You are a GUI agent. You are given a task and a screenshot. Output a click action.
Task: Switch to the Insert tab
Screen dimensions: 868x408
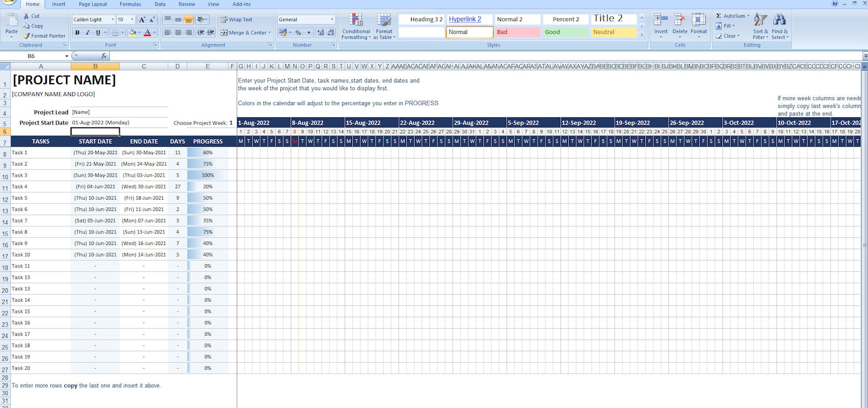58,4
